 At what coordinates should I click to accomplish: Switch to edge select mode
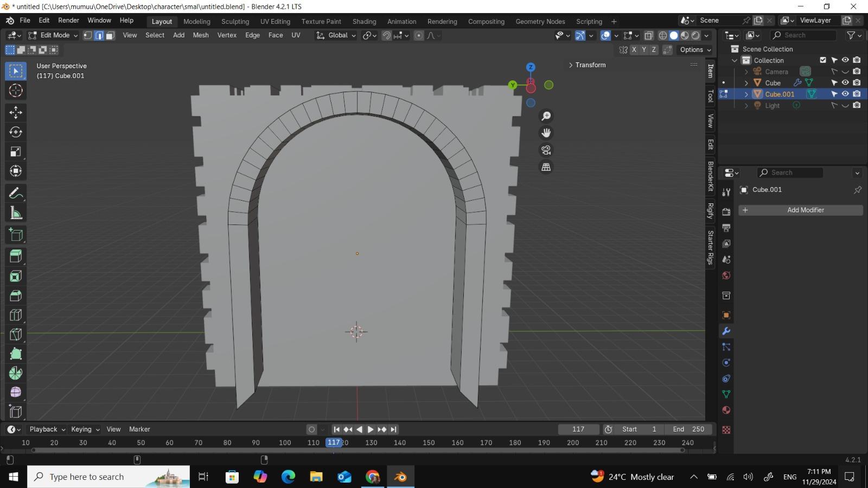point(99,35)
